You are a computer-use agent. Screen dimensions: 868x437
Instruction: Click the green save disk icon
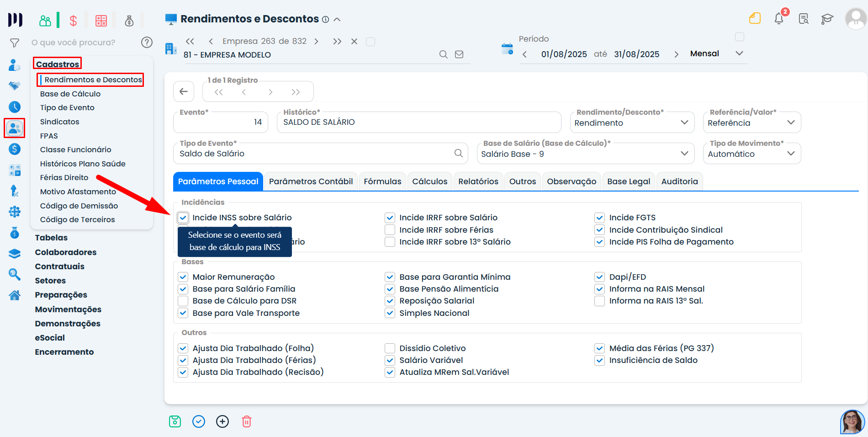(x=175, y=421)
